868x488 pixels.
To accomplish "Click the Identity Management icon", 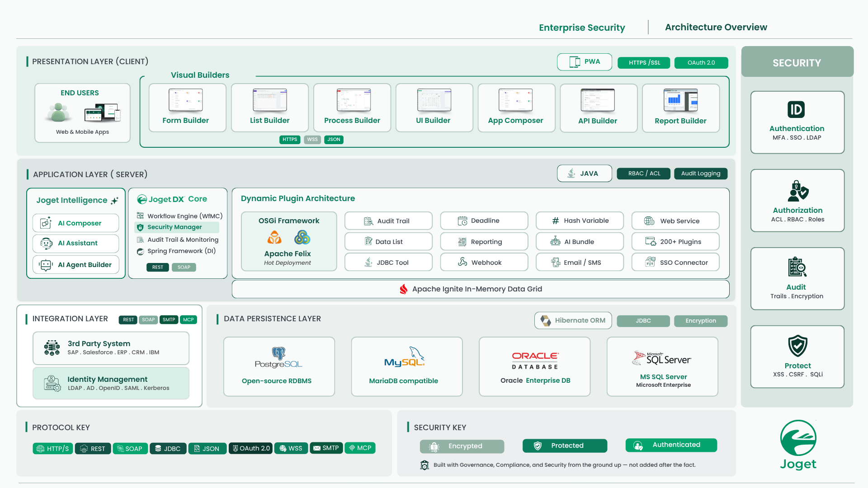I will (x=52, y=383).
